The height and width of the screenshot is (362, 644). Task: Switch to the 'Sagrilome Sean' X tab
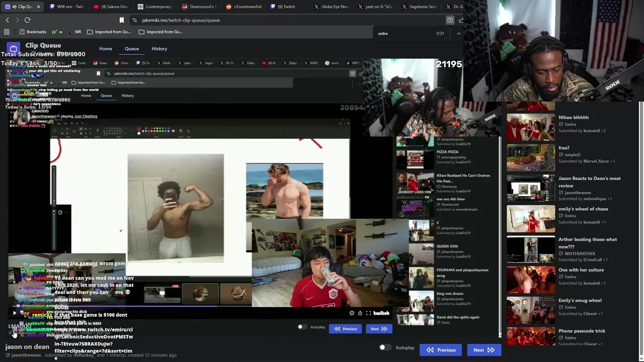click(419, 7)
